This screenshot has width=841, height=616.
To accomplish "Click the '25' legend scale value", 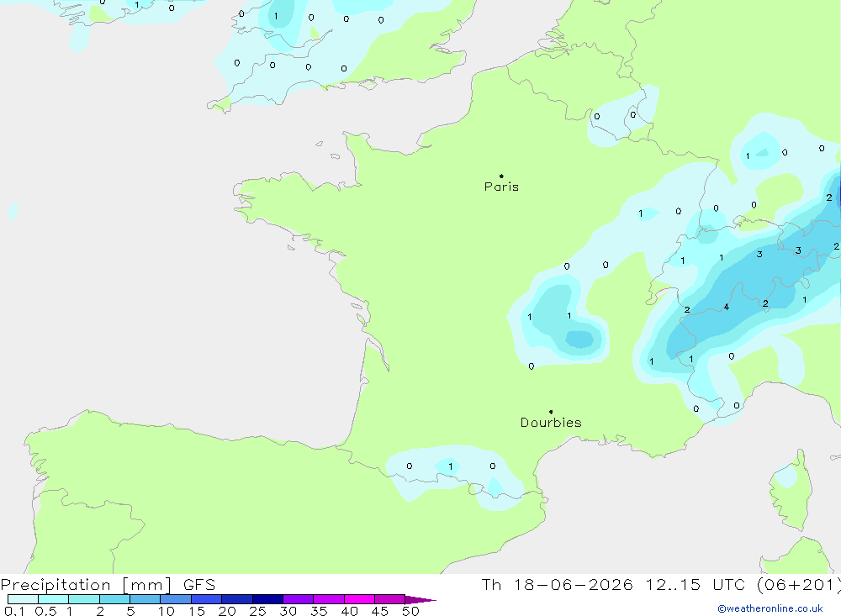I will tap(257, 611).
